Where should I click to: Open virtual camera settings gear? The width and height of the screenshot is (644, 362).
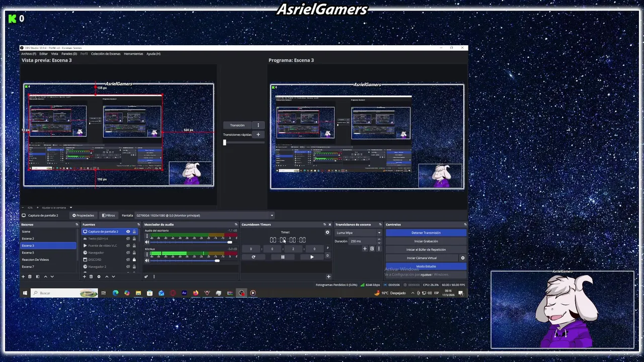pyautogui.click(x=463, y=258)
